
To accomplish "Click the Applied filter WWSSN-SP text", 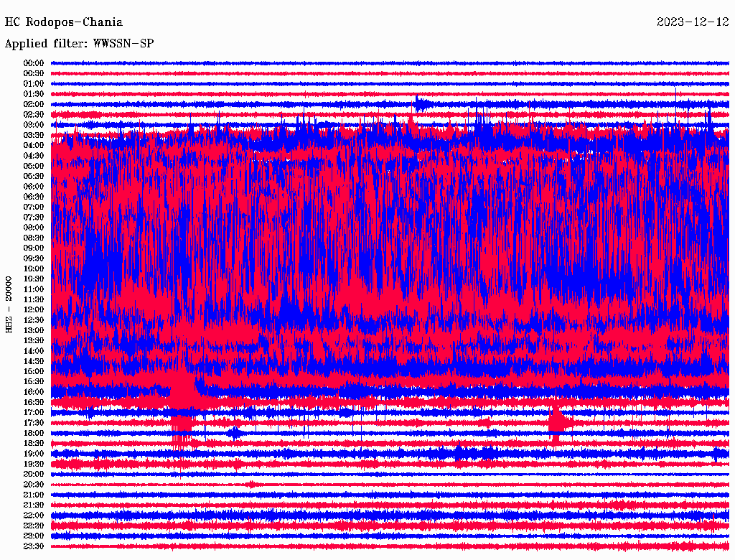I will click(79, 44).
